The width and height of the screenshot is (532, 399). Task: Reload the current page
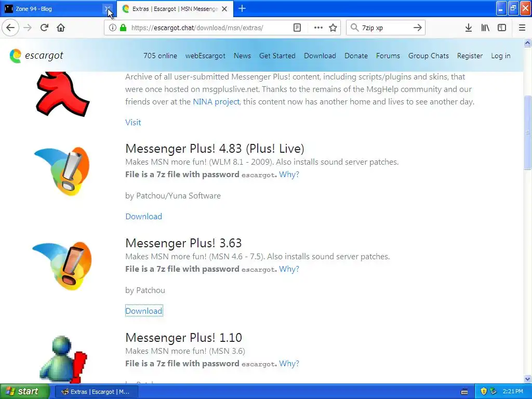pyautogui.click(x=44, y=28)
